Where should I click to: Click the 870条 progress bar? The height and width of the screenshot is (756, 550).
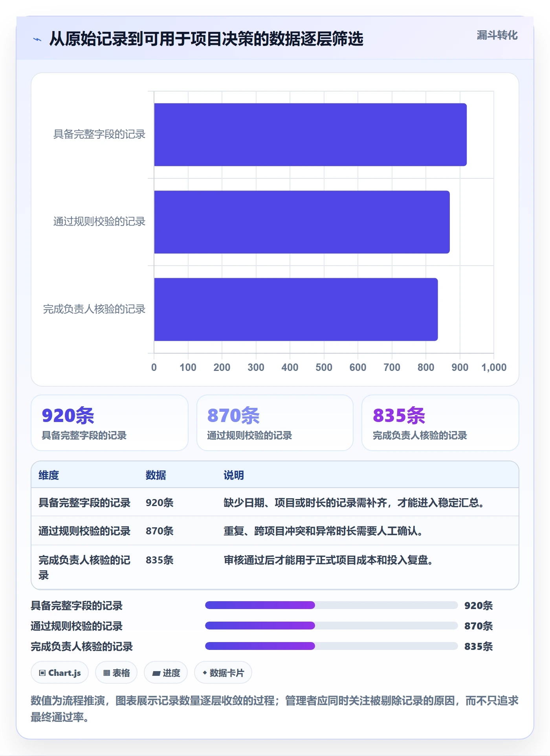(331, 626)
